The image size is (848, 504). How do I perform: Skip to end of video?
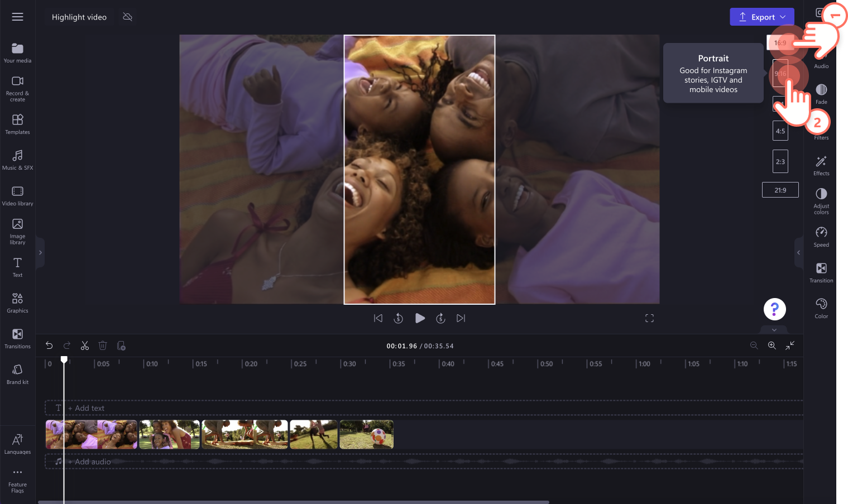coord(461,318)
